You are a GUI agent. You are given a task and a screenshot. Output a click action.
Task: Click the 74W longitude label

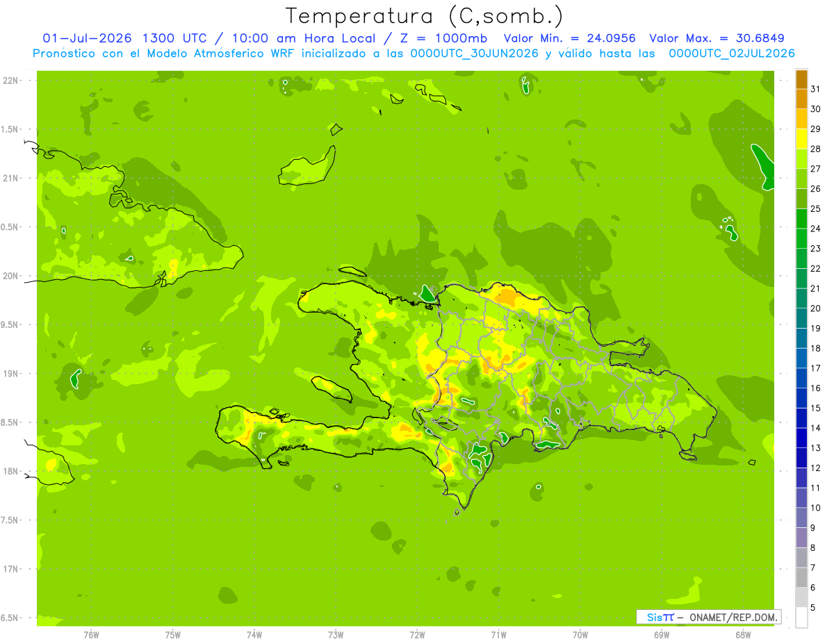pyautogui.click(x=254, y=635)
